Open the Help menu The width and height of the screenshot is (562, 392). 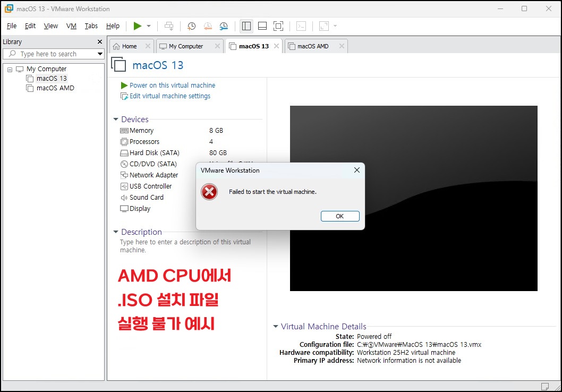(x=113, y=26)
